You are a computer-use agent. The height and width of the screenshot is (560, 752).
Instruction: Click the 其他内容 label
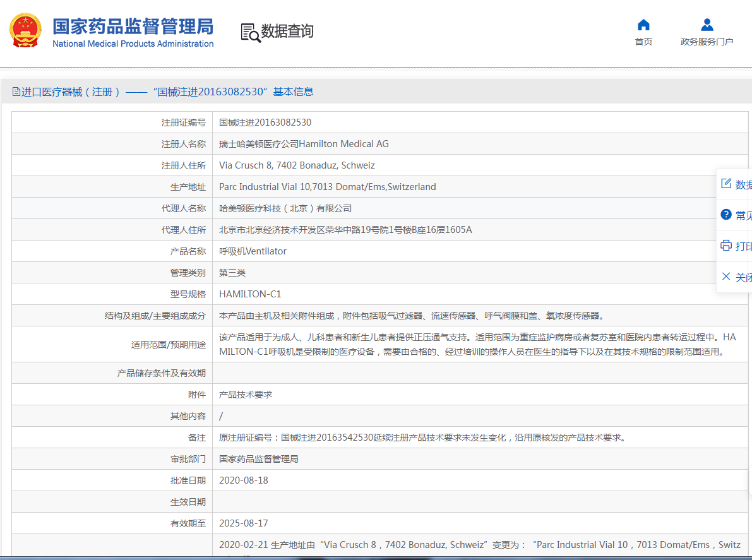(x=188, y=416)
